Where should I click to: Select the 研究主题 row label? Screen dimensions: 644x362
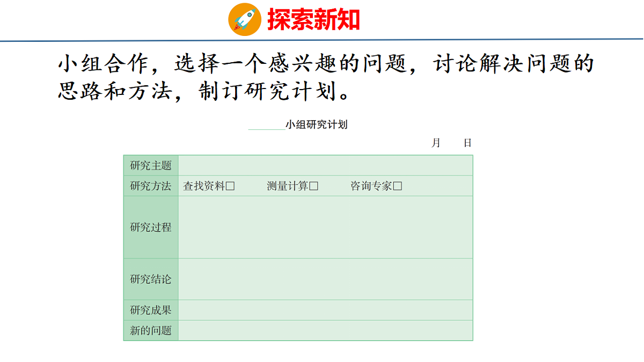(x=151, y=166)
